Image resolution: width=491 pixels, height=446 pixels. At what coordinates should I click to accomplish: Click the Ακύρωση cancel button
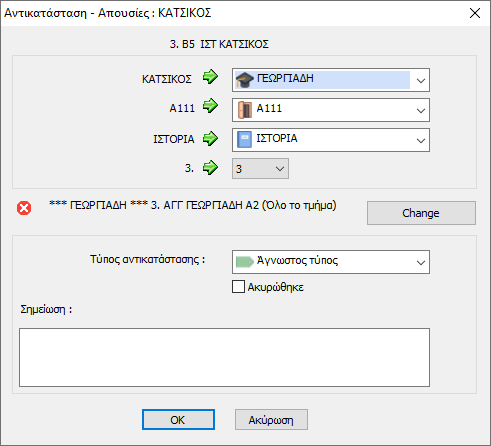271,420
